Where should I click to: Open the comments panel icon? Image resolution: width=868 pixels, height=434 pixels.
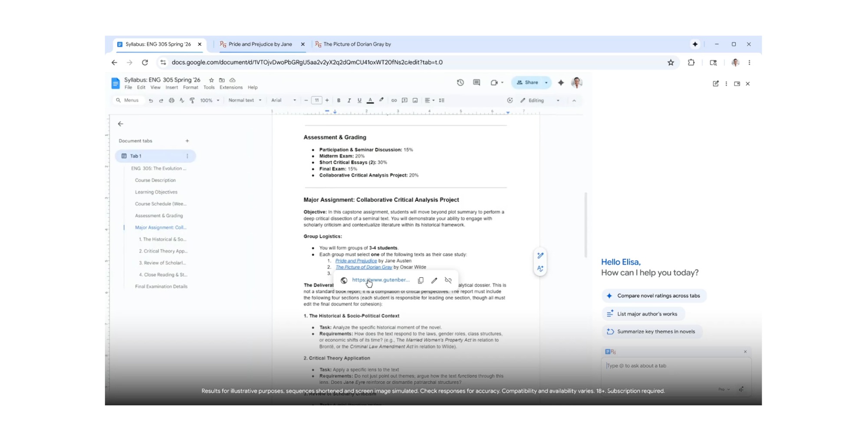477,82
